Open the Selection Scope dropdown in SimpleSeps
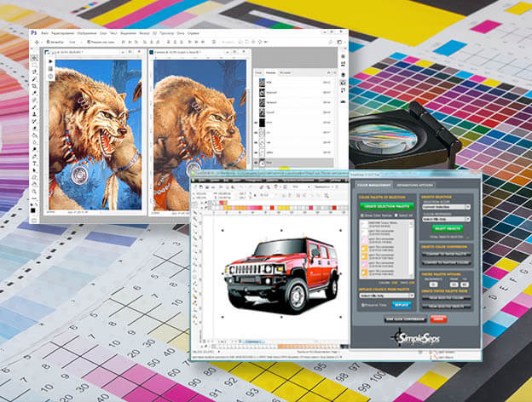 [447, 207]
